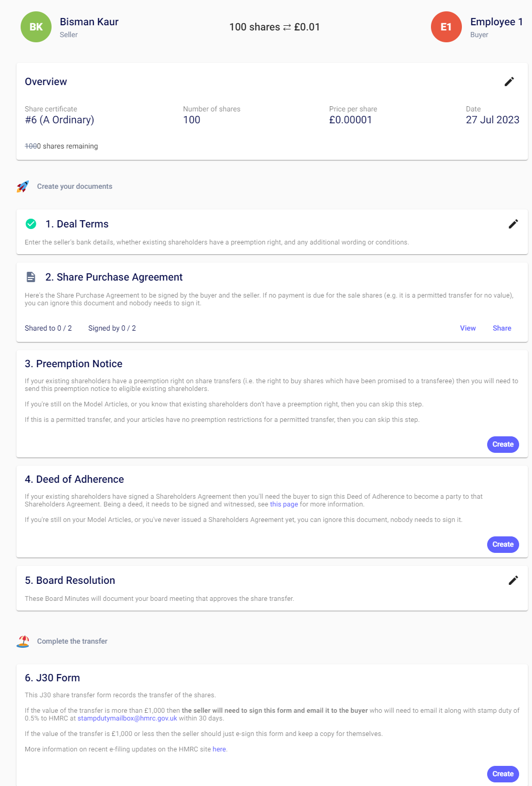Click the BK seller avatar
The image size is (532, 786).
pos(36,27)
